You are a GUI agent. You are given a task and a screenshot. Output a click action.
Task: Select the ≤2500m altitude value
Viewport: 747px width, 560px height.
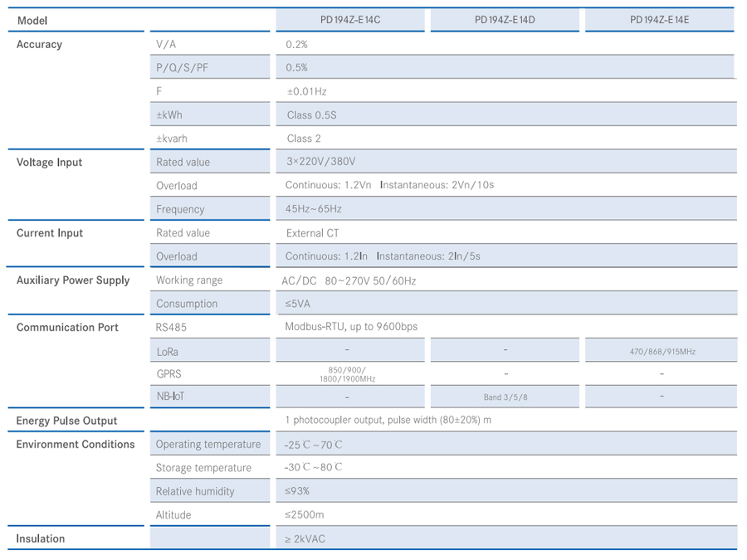(x=305, y=514)
